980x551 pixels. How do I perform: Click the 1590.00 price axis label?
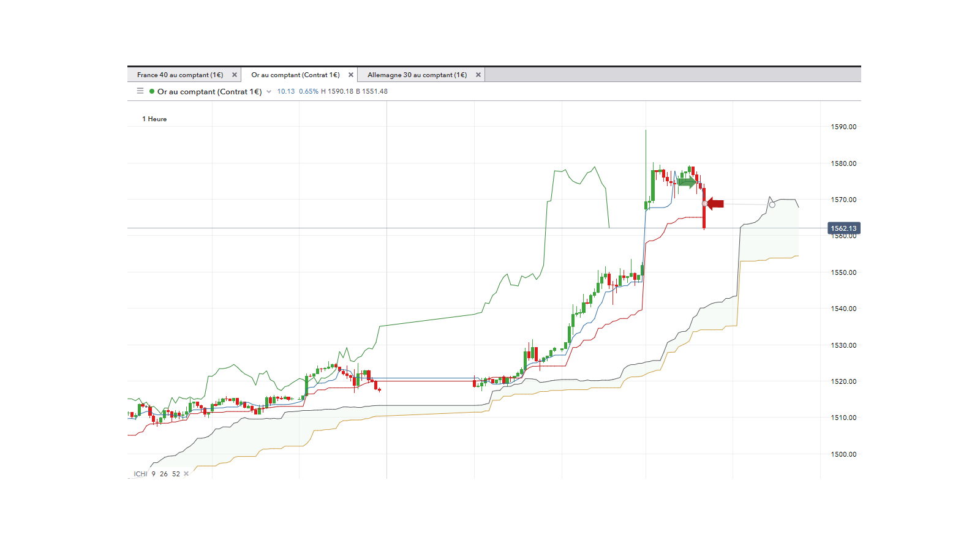[x=843, y=127]
